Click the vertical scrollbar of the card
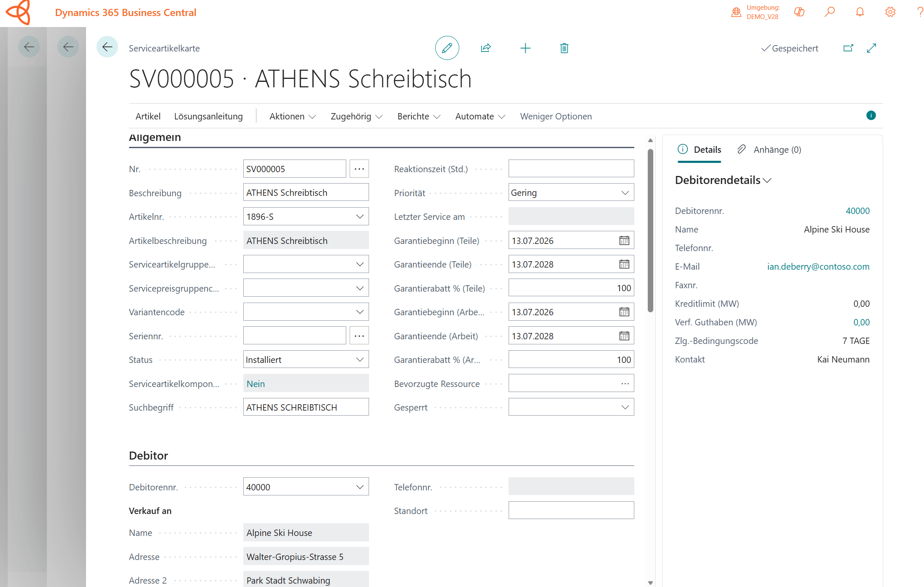 pos(650,231)
